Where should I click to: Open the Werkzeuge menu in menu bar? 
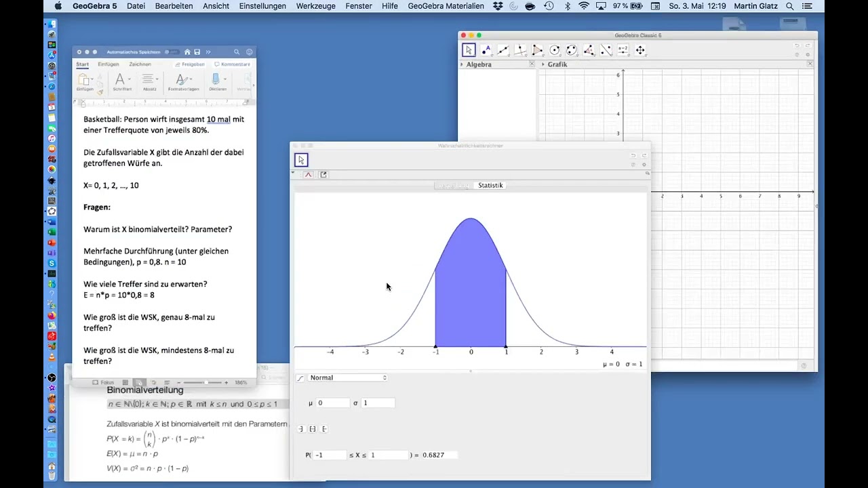click(x=316, y=6)
